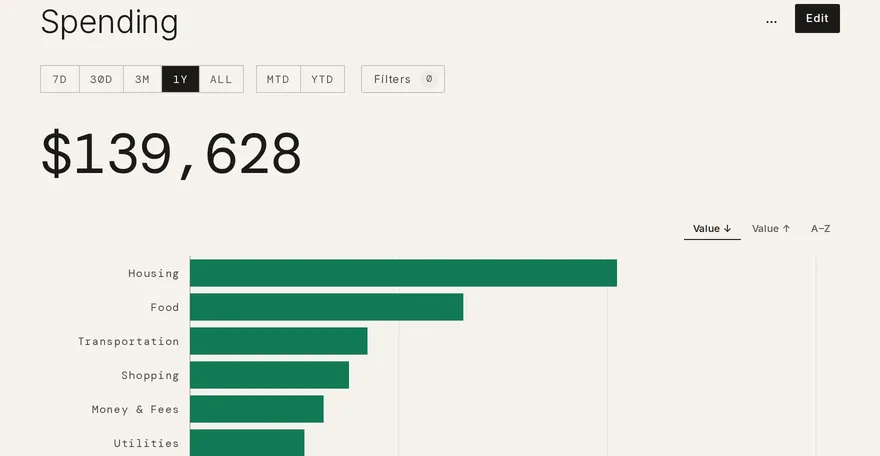The image size is (880, 456).
Task: Open the three-dot more options menu
Action: pos(771,20)
